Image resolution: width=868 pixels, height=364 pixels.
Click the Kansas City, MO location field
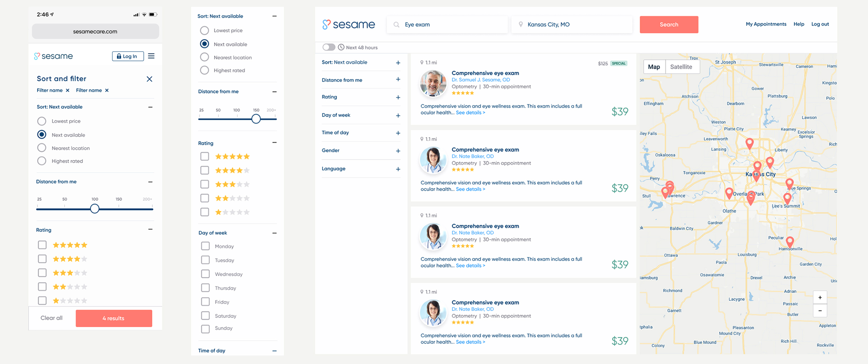[x=571, y=24]
